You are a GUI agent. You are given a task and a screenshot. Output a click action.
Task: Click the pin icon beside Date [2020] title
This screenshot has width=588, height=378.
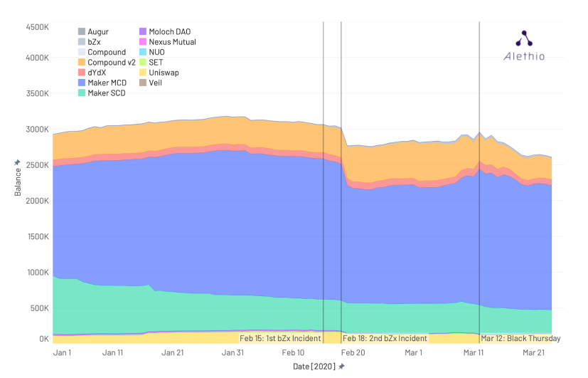click(341, 367)
